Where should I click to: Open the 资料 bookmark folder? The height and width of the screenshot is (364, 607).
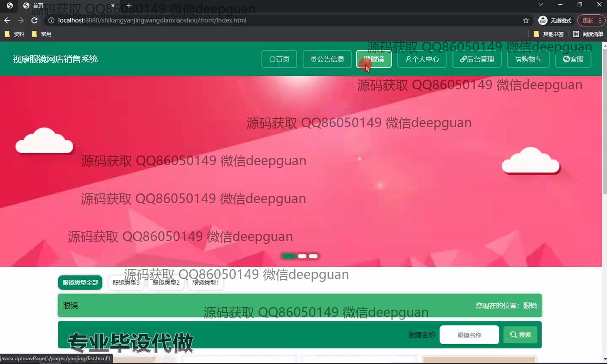[x=14, y=34]
